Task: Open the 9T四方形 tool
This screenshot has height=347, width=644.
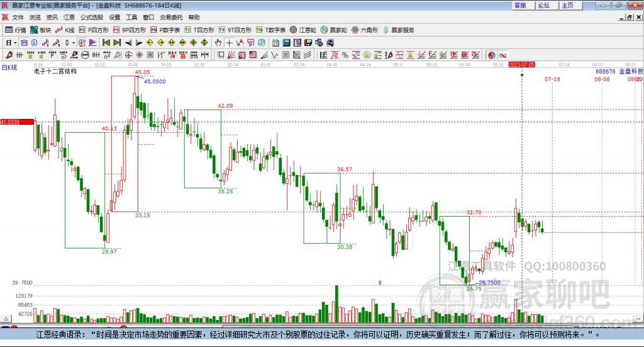Action: tap(235, 30)
